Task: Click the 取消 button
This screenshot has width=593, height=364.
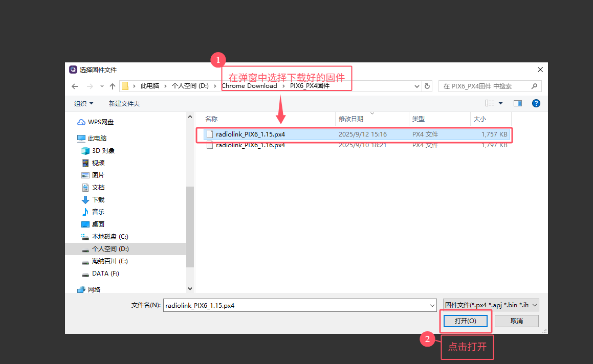Action: [517, 321]
